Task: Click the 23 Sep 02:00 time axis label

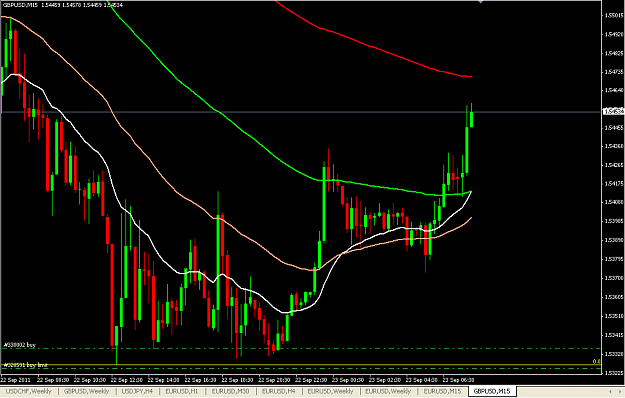Action: coord(385,380)
